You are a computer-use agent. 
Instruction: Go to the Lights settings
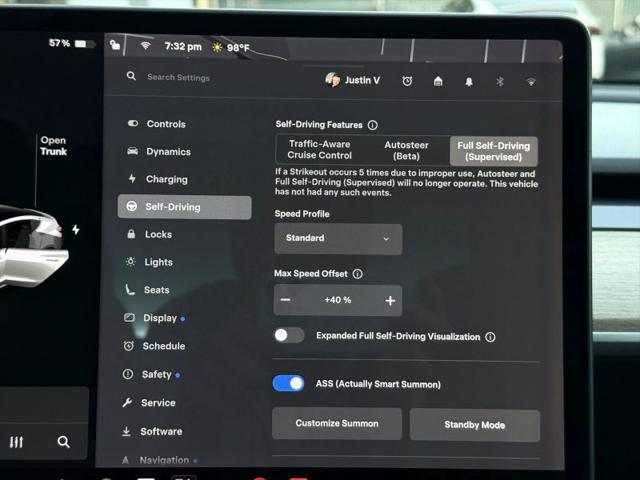click(149, 262)
